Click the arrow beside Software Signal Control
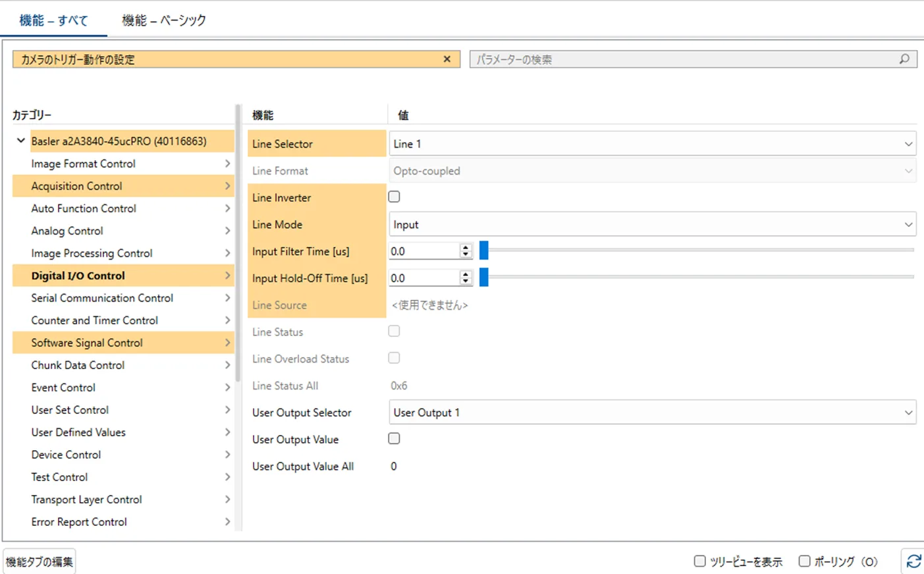924x574 pixels. tap(227, 343)
